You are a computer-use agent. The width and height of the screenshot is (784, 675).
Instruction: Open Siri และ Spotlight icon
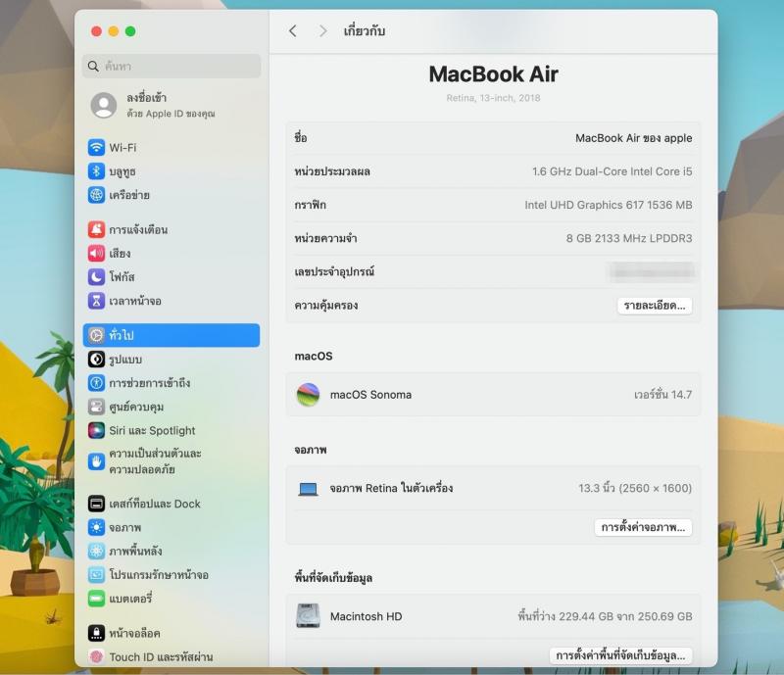pos(96,430)
